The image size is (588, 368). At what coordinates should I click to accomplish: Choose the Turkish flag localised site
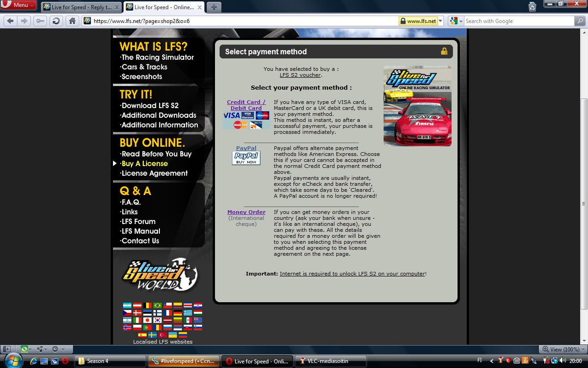point(163,334)
